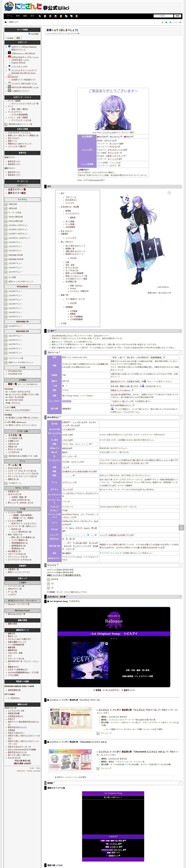Open the 編集 menu item

25,16
